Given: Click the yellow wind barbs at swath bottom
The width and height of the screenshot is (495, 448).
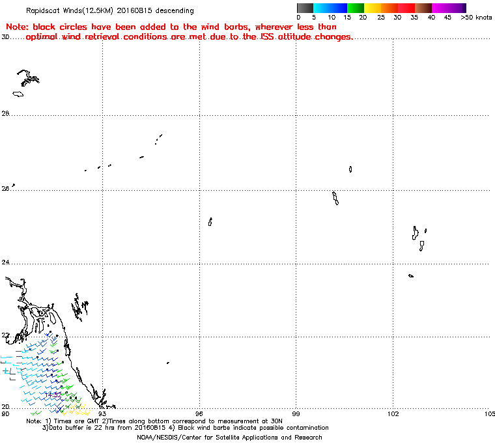Looking at the screenshot, I should [x=76, y=410].
